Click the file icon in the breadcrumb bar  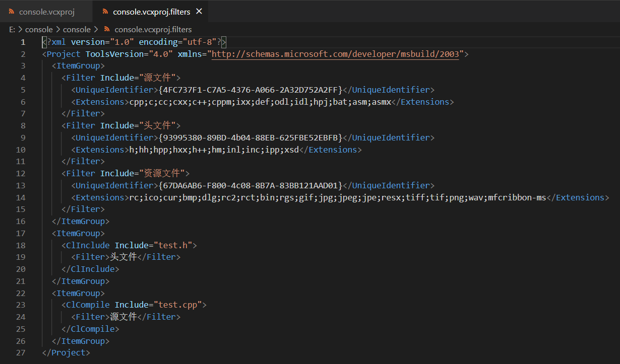106,29
